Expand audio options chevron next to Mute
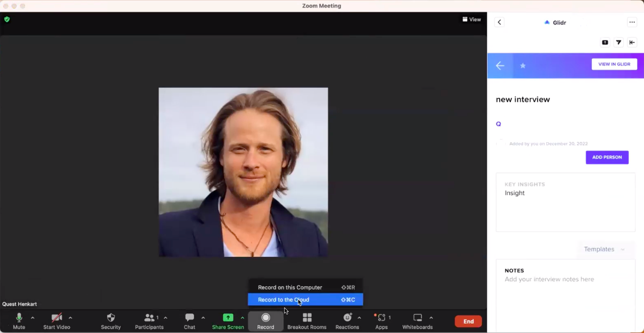Viewport: 644px width, 333px height. point(32,318)
